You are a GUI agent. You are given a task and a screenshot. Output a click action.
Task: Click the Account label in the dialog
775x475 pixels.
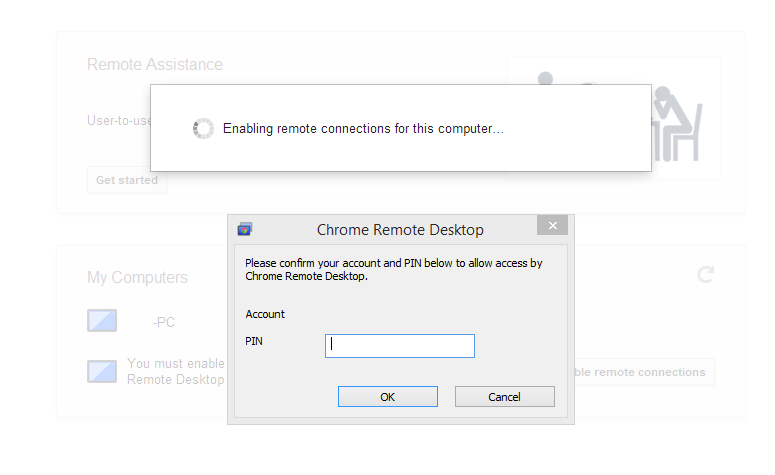(265, 314)
